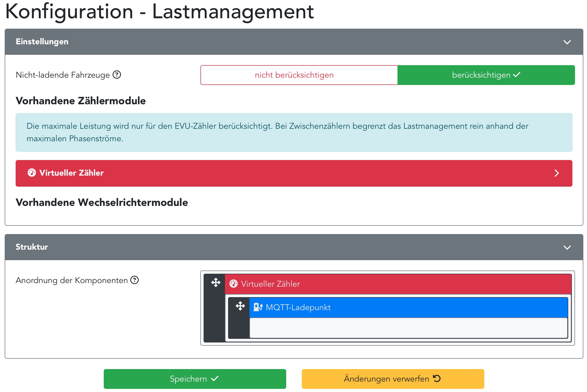Expand Virtueller Zähler module with right chevron
Image resolution: width=587 pixels, height=392 pixels.
557,173
